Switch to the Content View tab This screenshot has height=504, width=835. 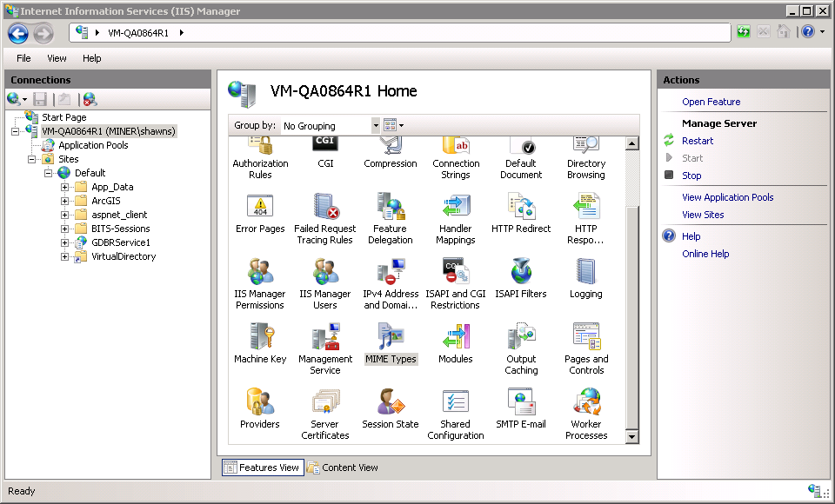[x=343, y=468]
